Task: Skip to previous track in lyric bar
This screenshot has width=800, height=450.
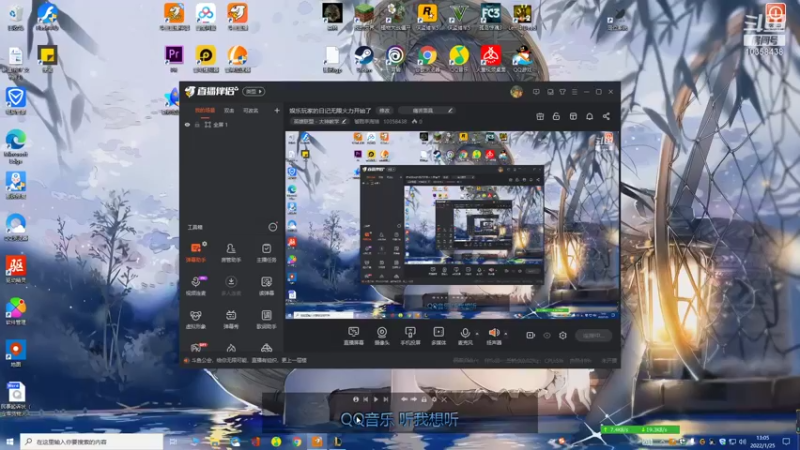Action: click(x=366, y=399)
